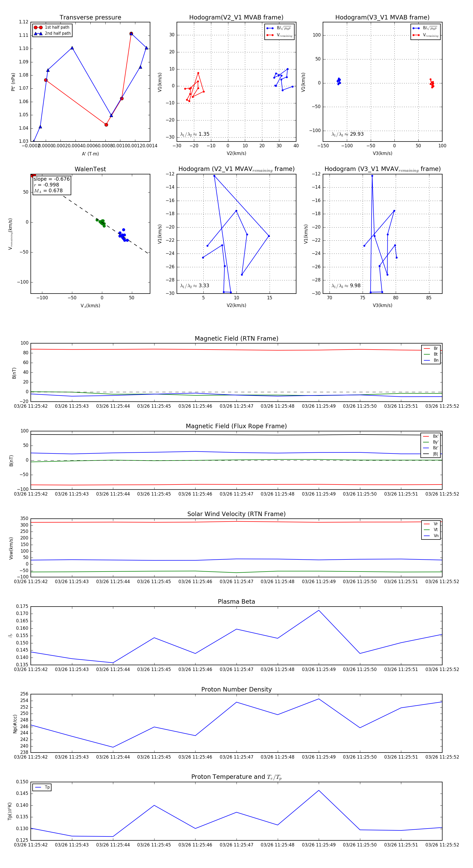Screen dimensions: 473x868
Task: Click the Plasma Beta curve's highest peak
Action: (x=318, y=610)
